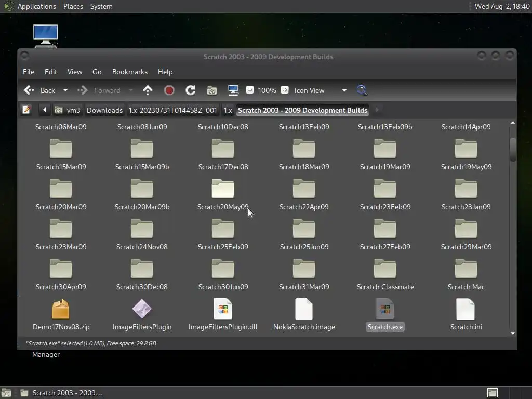Open the search magnifier icon
This screenshot has width=532, height=399.
point(362,90)
